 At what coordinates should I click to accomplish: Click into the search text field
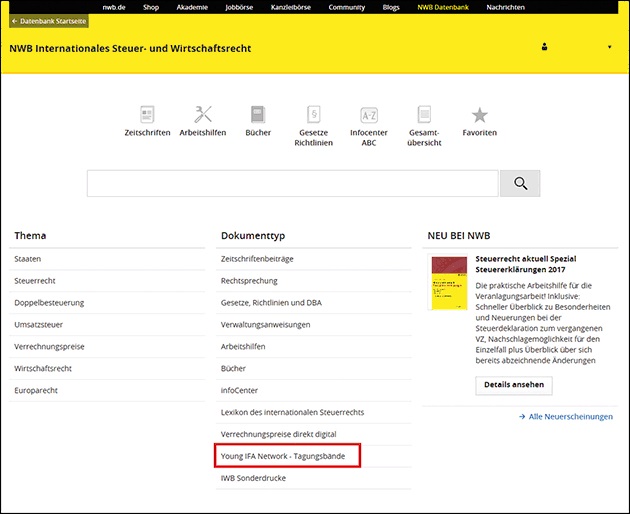tap(292, 183)
